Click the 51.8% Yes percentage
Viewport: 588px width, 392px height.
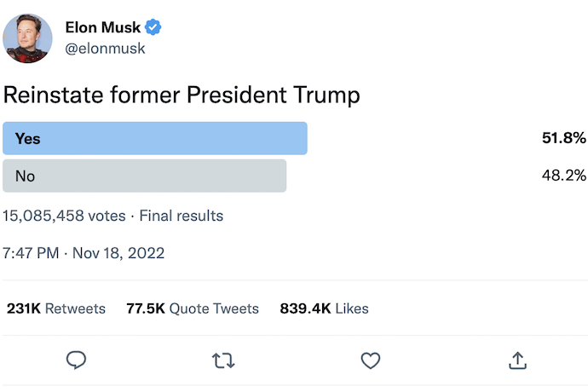point(563,139)
